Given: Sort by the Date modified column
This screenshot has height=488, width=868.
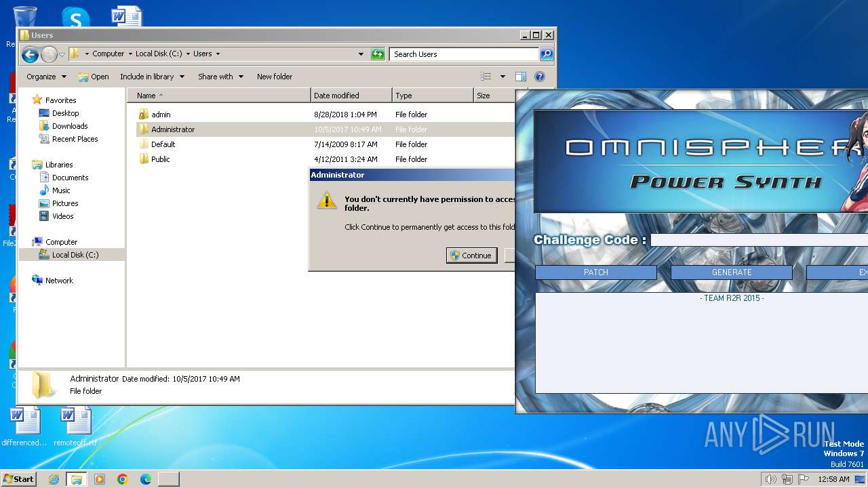Looking at the screenshot, I should tap(351, 96).
